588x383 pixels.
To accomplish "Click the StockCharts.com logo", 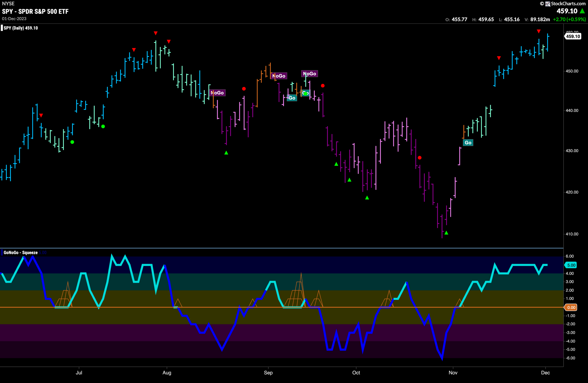I will pos(563,3).
